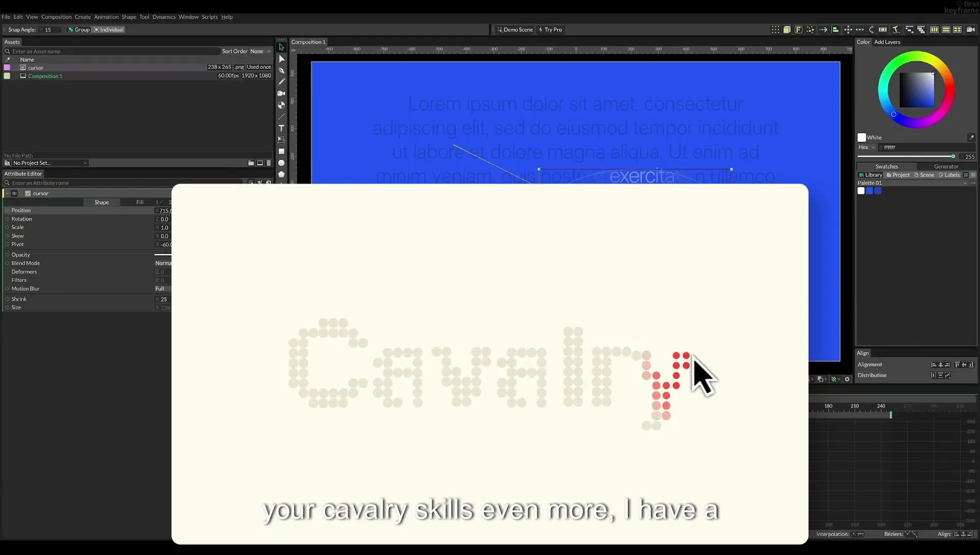Viewport: 980px width, 555px height.
Task: Toggle visibility of the cursor layer
Action: 14,193
